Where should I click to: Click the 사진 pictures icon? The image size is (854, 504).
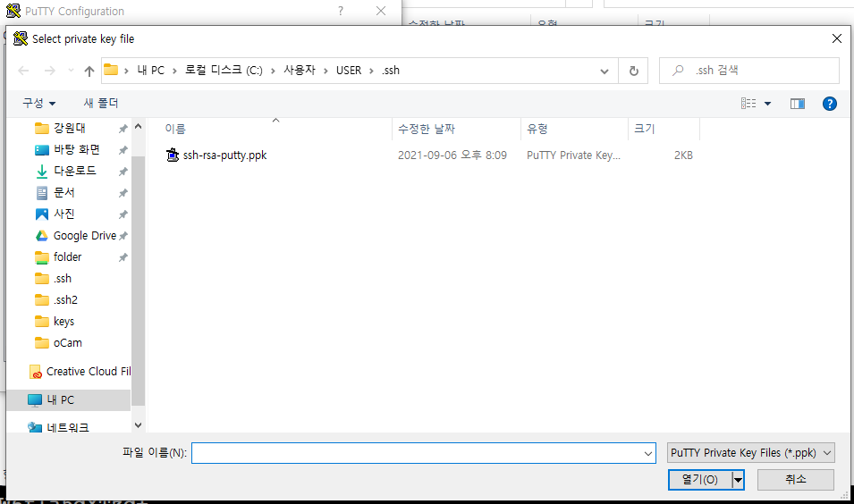(42, 214)
